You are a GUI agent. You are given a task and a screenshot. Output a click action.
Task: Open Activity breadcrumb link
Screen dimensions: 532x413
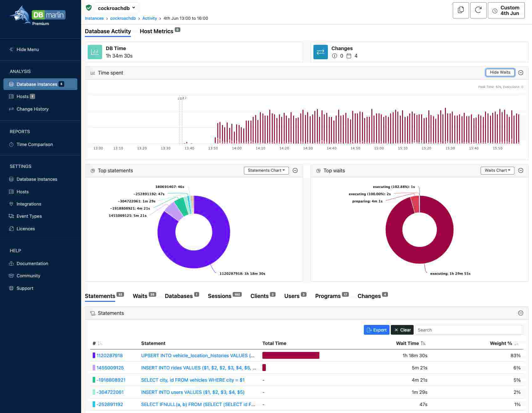pos(149,18)
